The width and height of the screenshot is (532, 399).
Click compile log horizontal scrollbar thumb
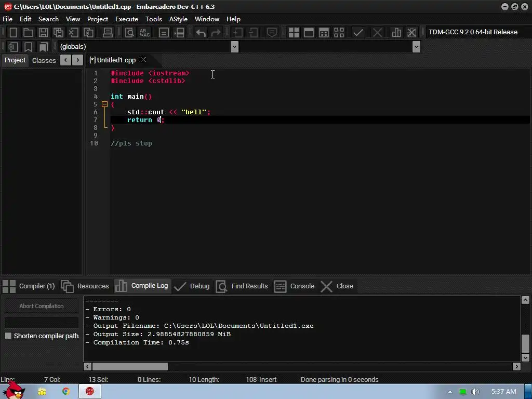coord(130,366)
